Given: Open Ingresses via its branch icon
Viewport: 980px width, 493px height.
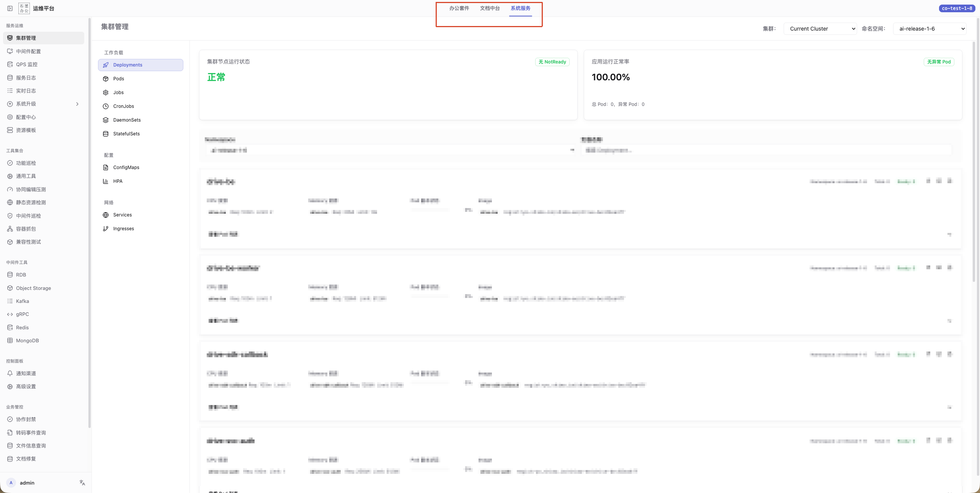Looking at the screenshot, I should [106, 229].
